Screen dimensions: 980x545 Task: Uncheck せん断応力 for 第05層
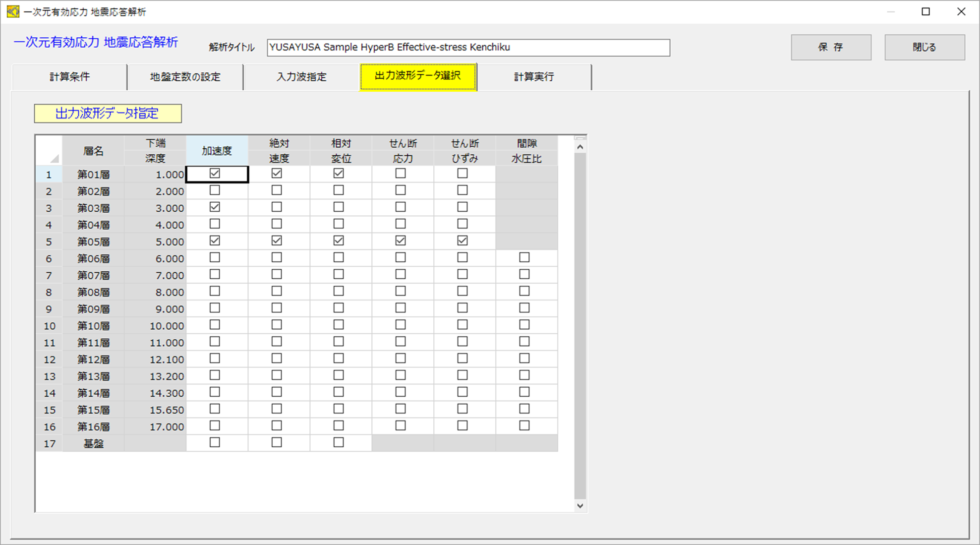401,241
